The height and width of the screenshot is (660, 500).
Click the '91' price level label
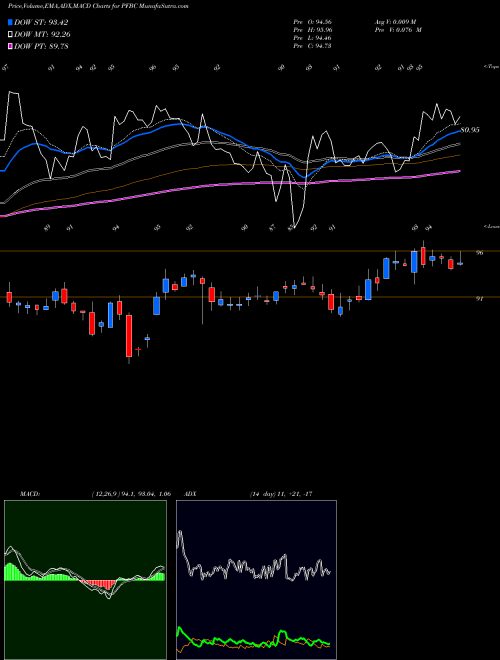click(479, 298)
